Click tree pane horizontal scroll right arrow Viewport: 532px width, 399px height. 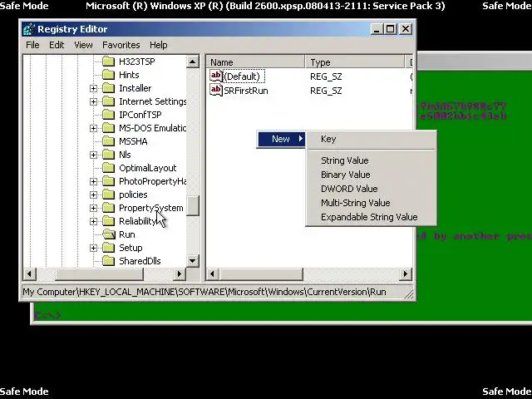click(180, 273)
